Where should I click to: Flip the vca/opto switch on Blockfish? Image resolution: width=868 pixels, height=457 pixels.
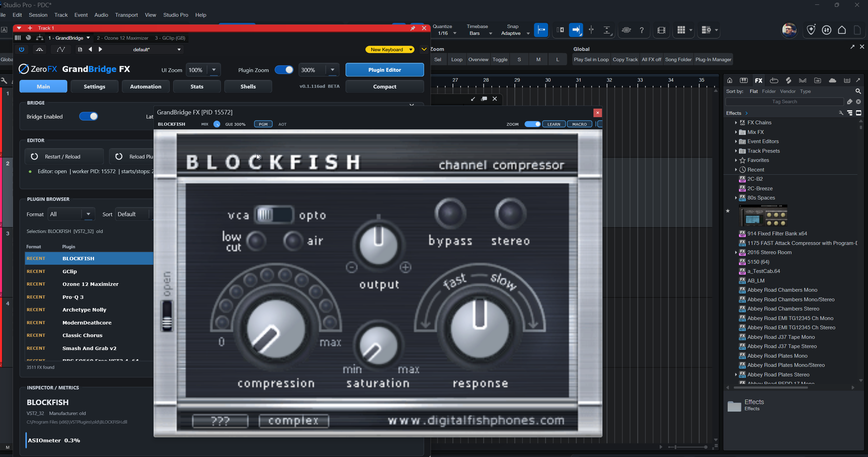click(x=274, y=215)
